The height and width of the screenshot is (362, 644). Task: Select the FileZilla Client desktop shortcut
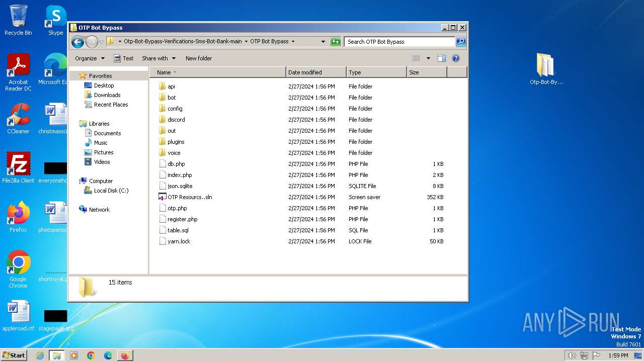[18, 168]
